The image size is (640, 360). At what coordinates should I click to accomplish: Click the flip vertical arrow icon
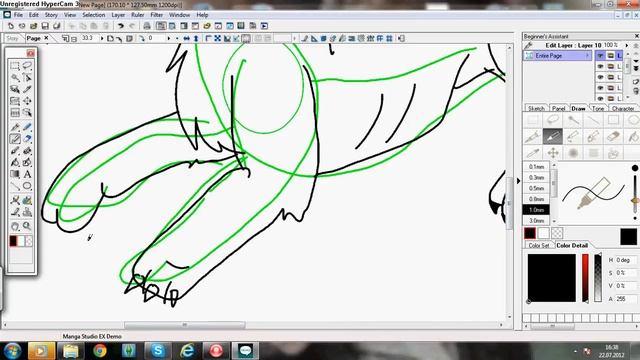coord(196,38)
